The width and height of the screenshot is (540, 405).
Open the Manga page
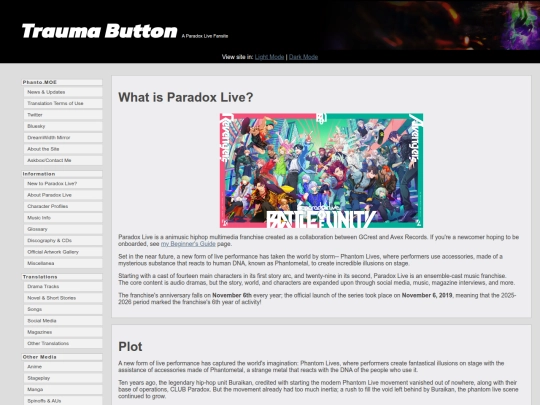[x=63, y=390]
